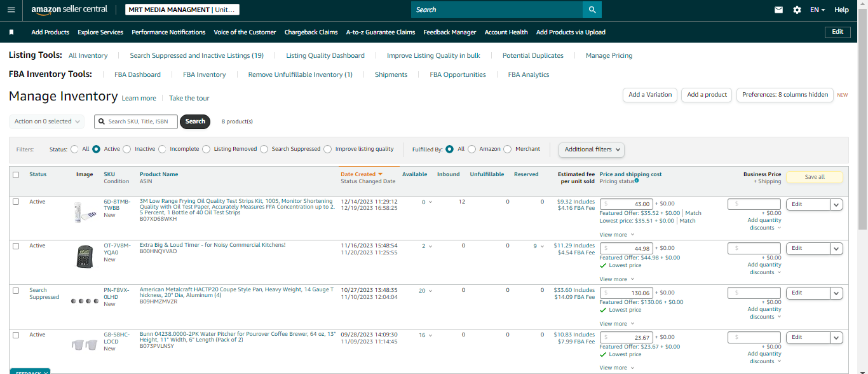The image size is (868, 374).
Task: Select Fulfilled By Merchant radio
Action: coord(507,149)
